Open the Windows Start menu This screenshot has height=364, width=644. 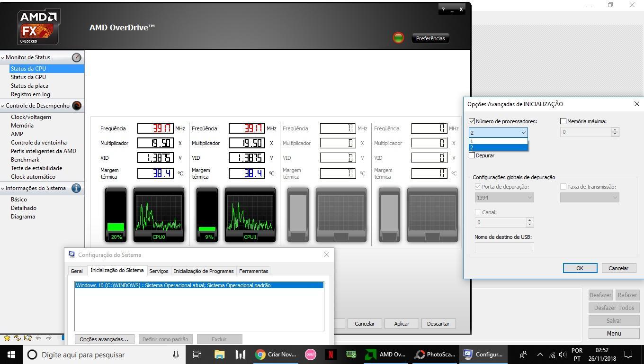11,355
